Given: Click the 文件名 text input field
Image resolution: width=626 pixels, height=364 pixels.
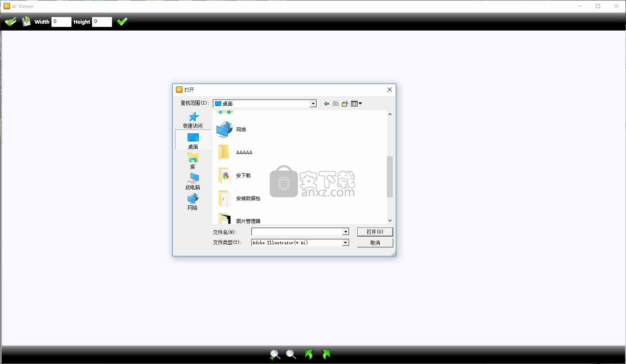Looking at the screenshot, I should 297,232.
